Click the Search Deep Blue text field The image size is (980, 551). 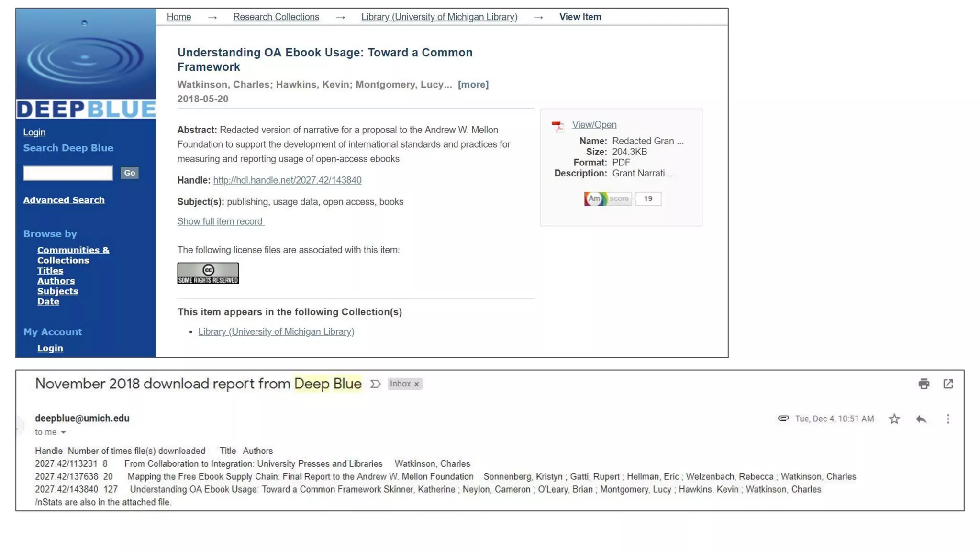(68, 173)
